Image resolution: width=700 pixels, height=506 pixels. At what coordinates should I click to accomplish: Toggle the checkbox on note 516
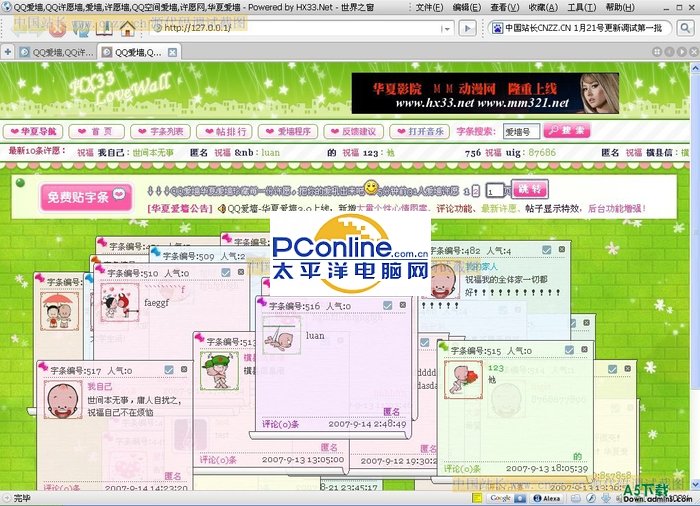388,305
